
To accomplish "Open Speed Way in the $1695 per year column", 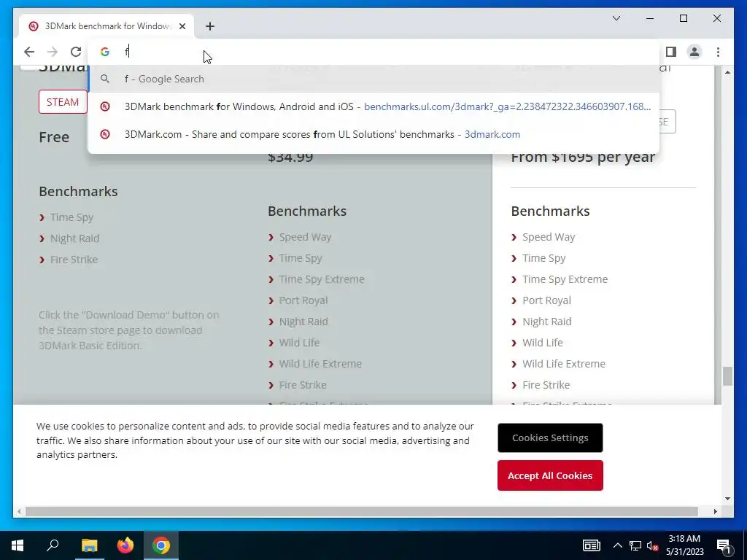I will [x=549, y=237].
